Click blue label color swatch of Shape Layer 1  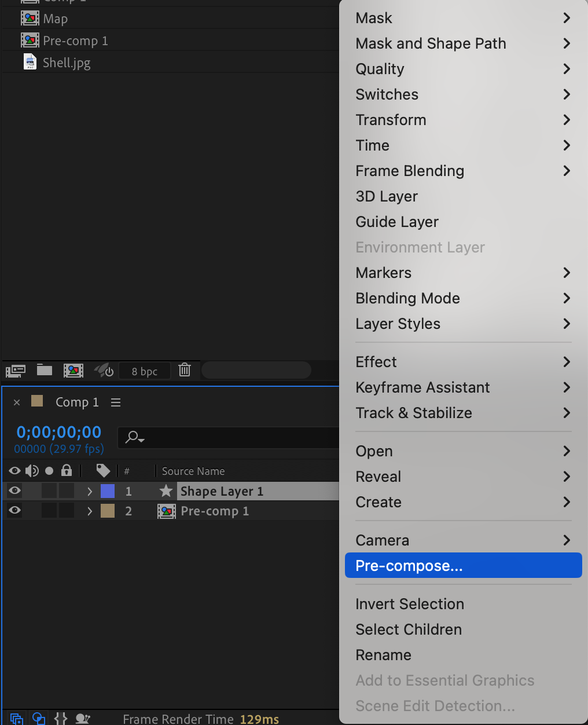(x=108, y=491)
